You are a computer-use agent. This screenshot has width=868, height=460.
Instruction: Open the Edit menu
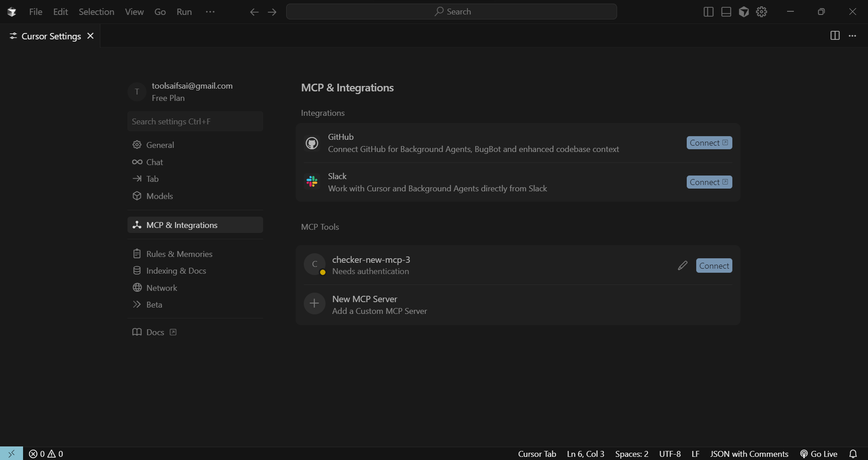coord(61,12)
